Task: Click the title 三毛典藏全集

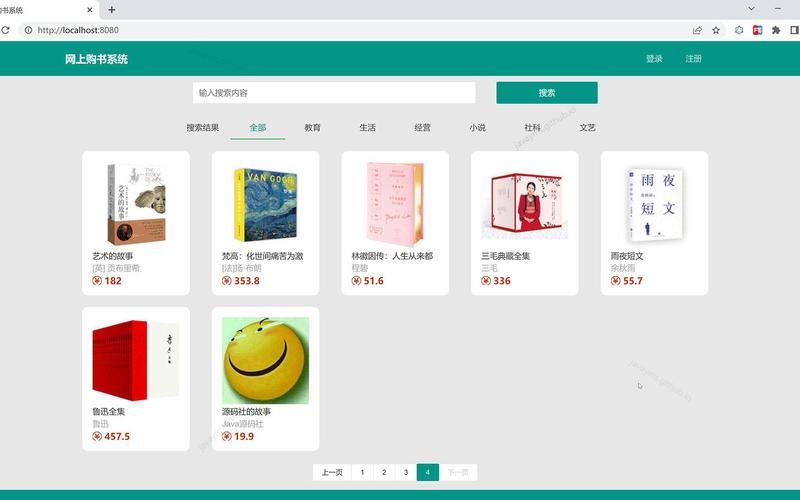Action: 506,256
